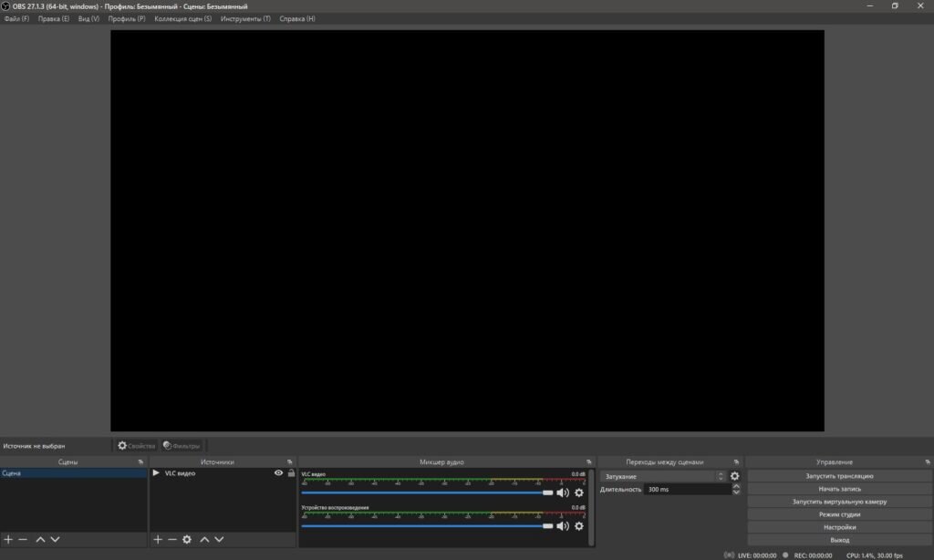Open the Коллекция сцен menu
The width and height of the screenshot is (934, 560).
click(182, 18)
